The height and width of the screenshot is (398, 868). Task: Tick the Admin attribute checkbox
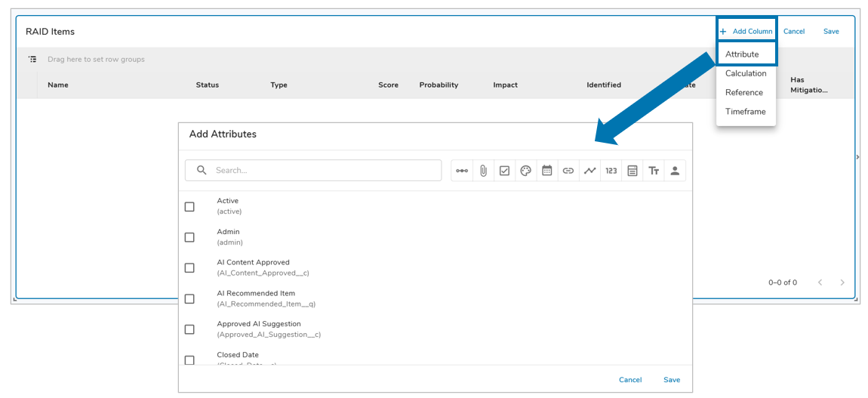click(189, 237)
